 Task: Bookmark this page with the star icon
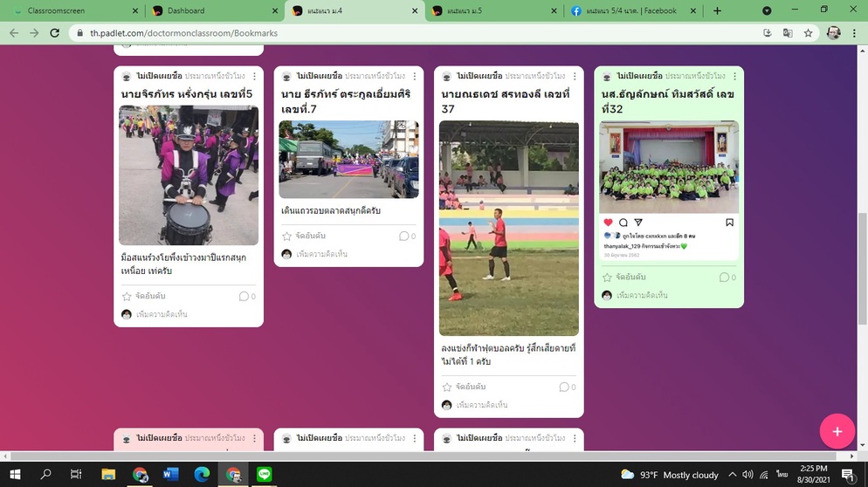tap(809, 33)
